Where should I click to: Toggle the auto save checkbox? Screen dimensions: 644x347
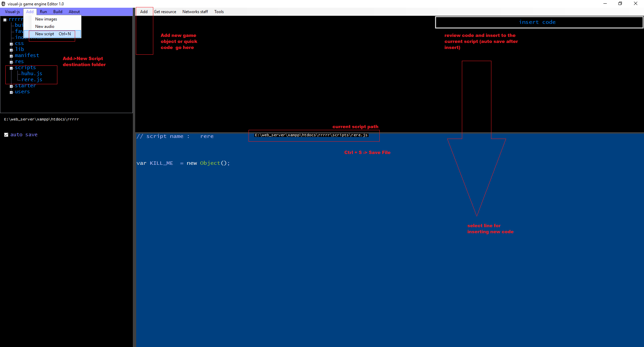coord(6,135)
